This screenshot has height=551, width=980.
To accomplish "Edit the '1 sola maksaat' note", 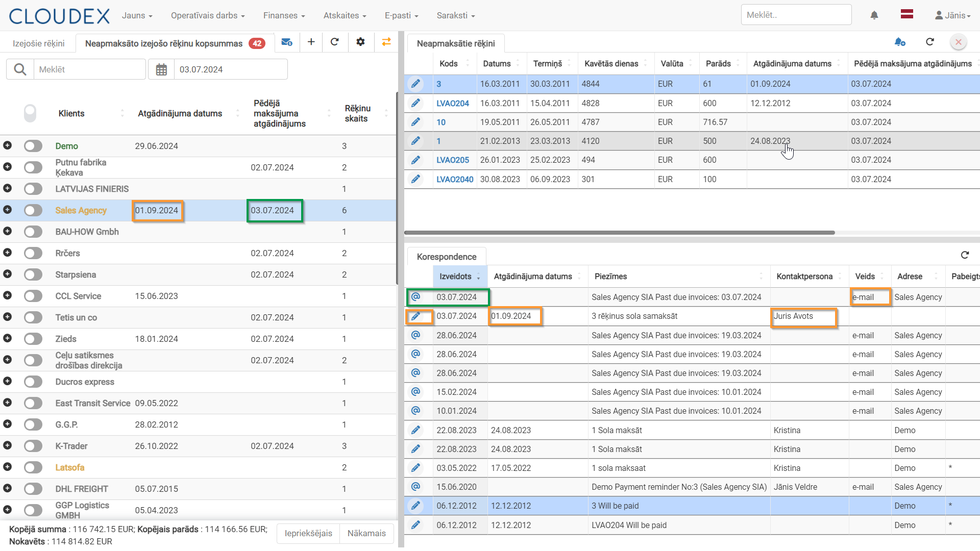I will pos(416,468).
